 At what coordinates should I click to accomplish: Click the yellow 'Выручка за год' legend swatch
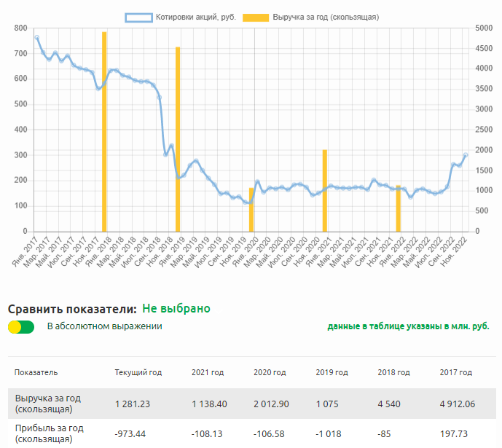pos(255,17)
